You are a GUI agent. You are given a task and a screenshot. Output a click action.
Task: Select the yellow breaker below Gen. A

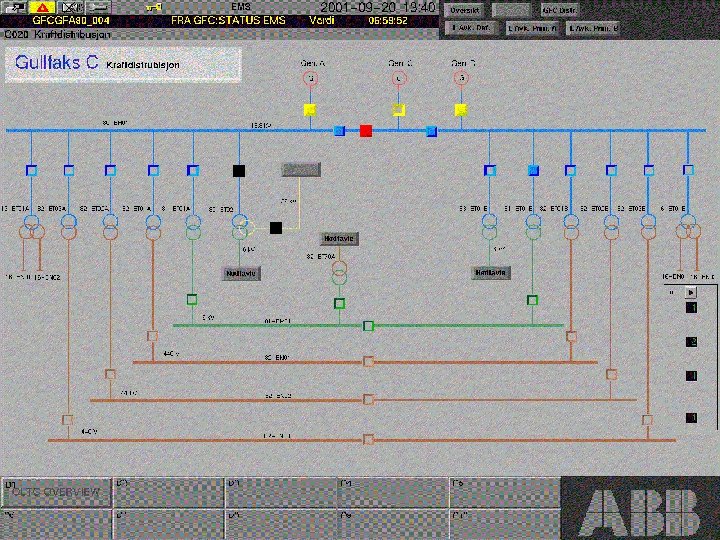click(310, 110)
